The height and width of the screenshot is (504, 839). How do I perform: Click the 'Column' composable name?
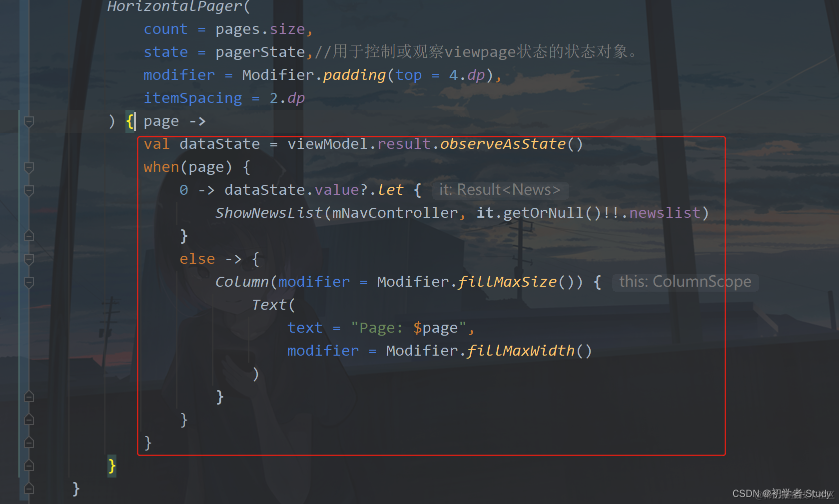point(242,282)
